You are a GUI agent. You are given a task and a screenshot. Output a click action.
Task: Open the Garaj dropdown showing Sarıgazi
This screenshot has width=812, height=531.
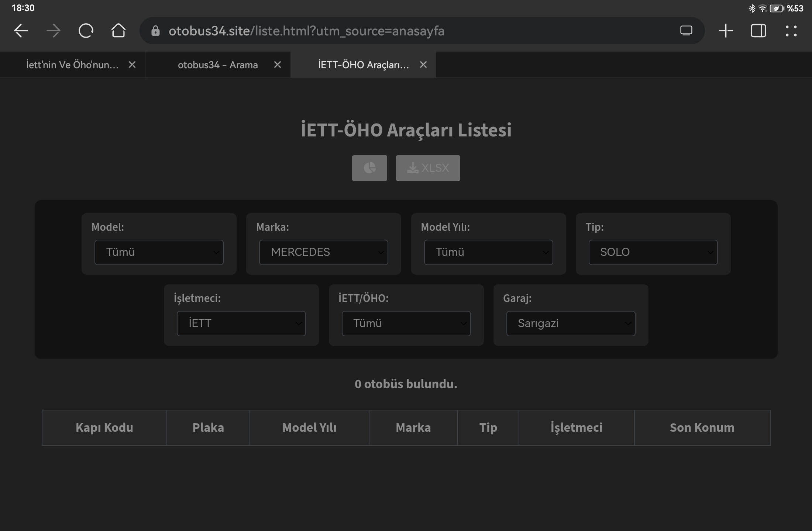571,323
